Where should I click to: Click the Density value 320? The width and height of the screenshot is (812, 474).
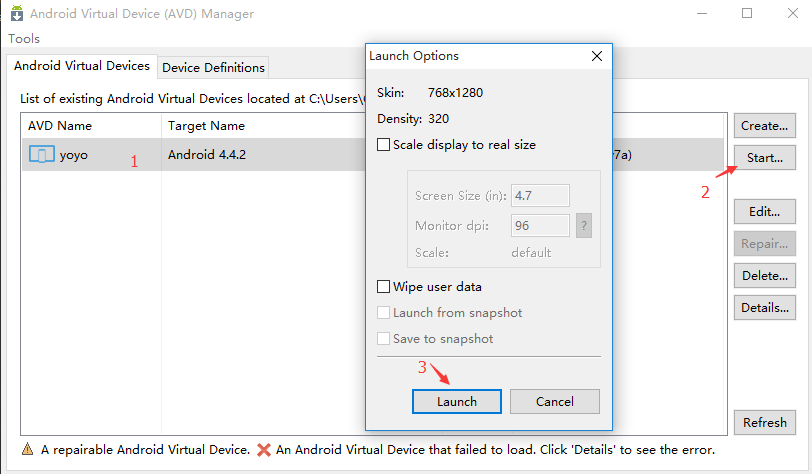coord(439,119)
